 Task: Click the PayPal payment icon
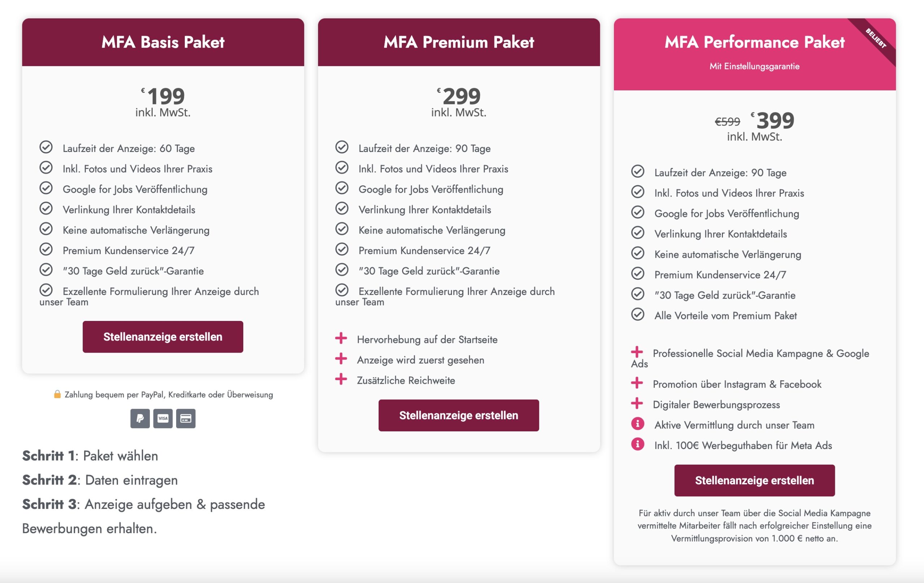140,418
